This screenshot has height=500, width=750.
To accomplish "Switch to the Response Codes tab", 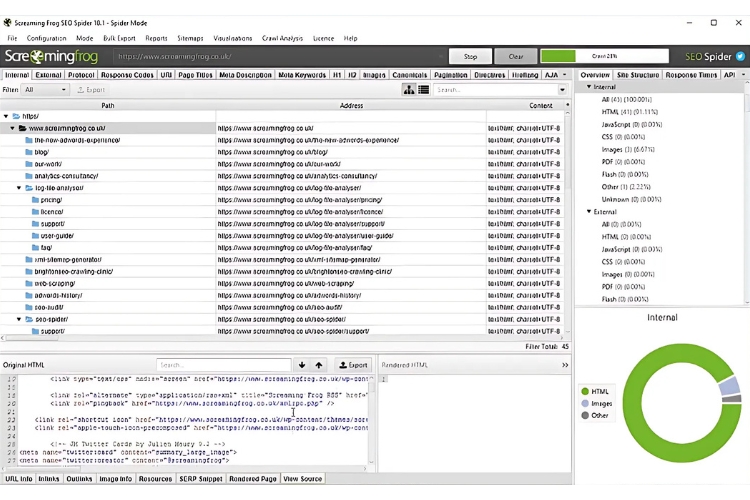I will click(x=127, y=75).
